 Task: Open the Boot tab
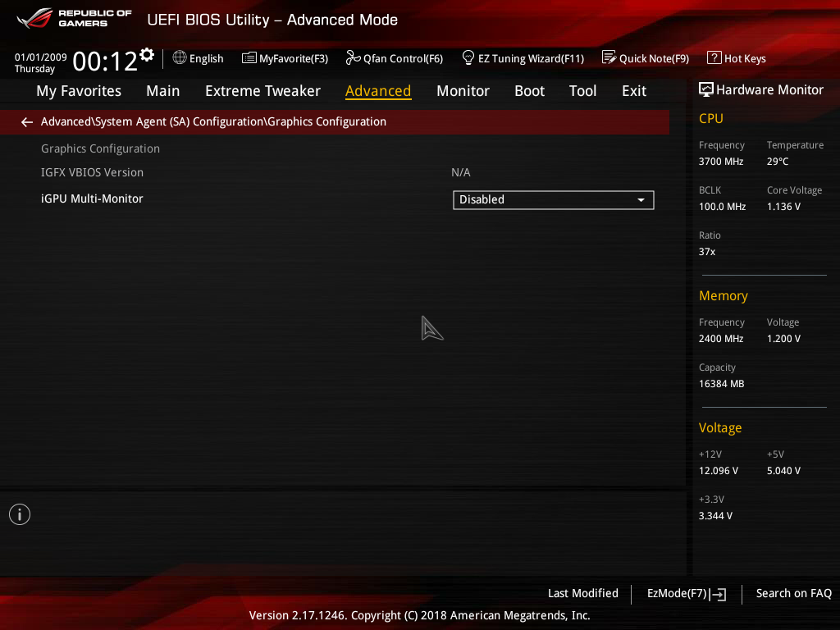529,91
